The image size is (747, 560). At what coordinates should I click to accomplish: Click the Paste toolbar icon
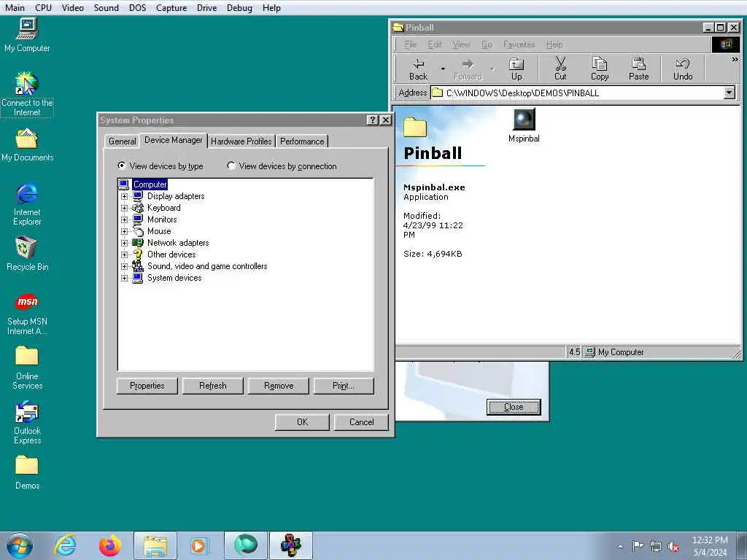[x=638, y=69]
